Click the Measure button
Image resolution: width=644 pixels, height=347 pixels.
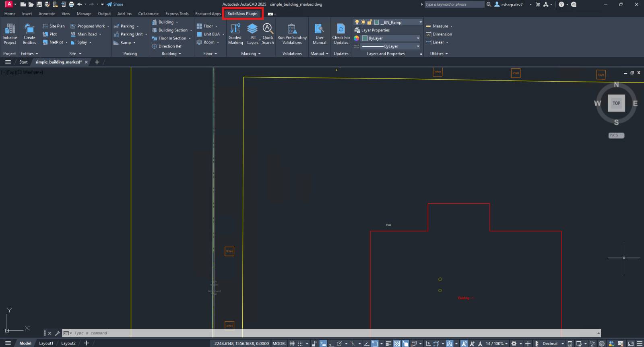coord(437,26)
